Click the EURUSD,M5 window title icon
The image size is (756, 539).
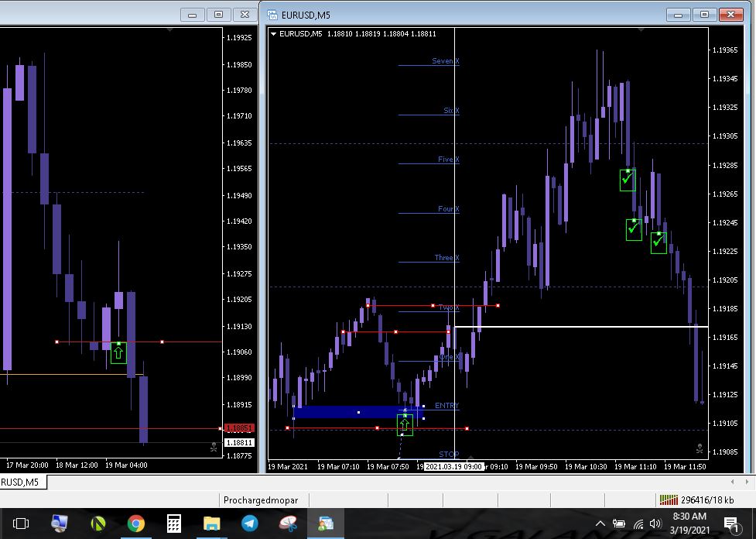point(272,15)
